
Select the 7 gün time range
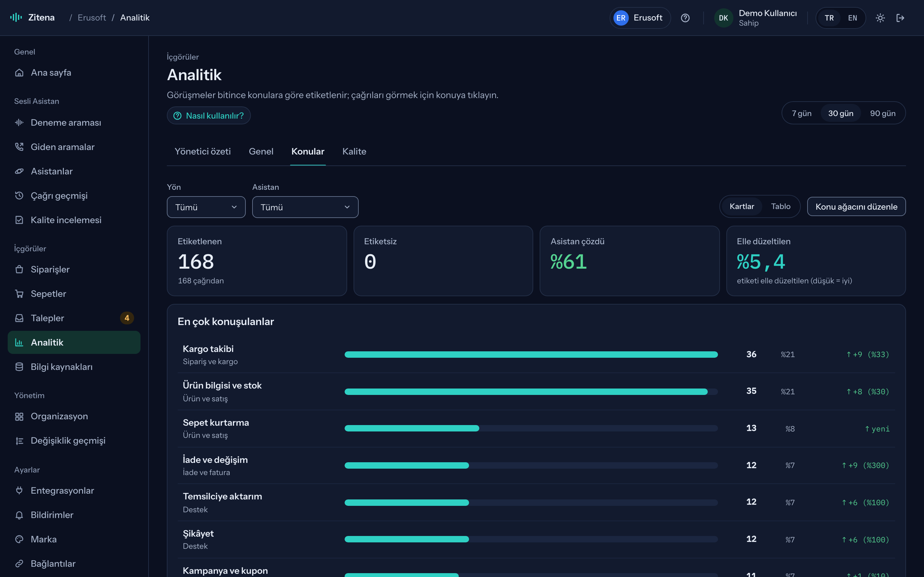(801, 113)
